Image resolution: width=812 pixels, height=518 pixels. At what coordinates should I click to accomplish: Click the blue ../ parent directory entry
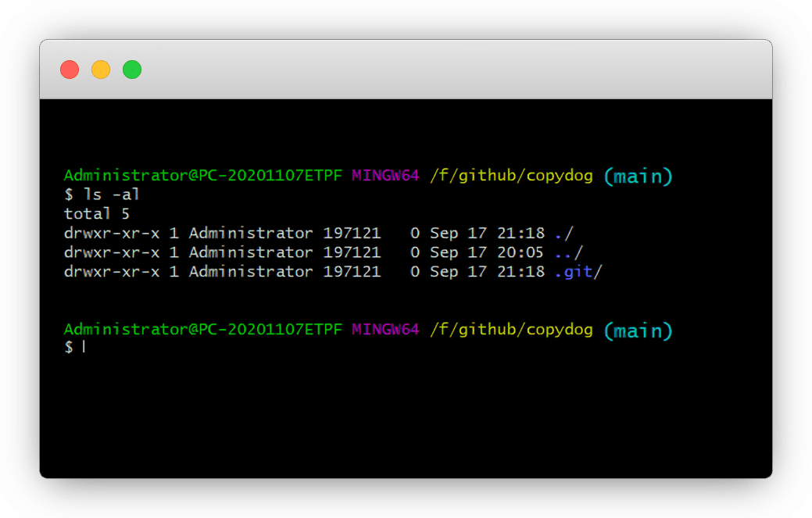coord(568,252)
